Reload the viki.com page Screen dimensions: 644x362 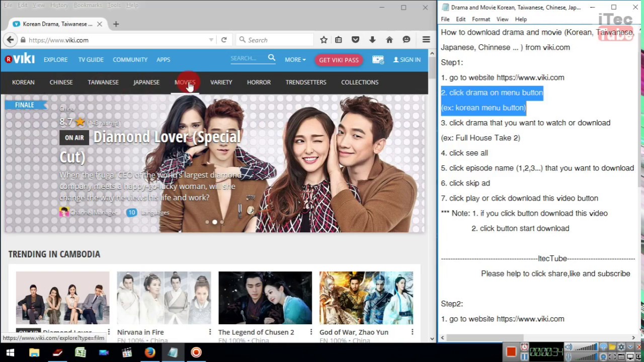pyautogui.click(x=224, y=40)
